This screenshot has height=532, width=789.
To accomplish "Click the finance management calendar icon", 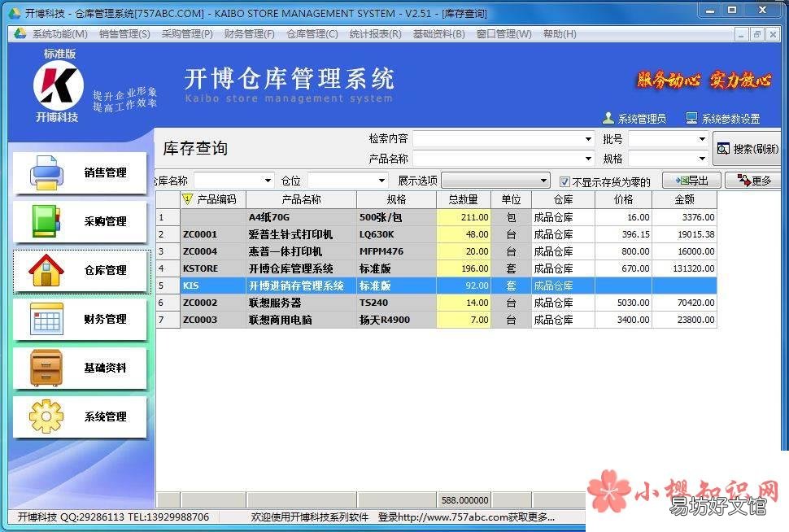I will click(46, 319).
